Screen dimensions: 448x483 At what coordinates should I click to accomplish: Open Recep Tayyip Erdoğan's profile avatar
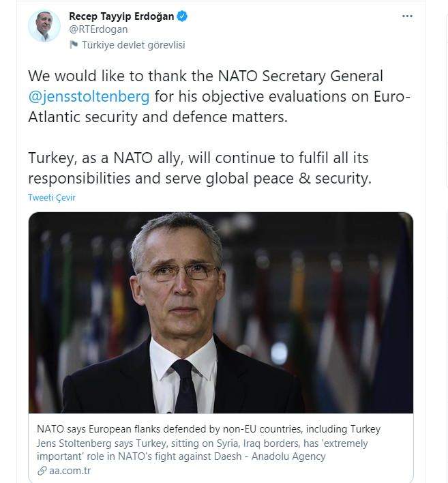click(44, 26)
